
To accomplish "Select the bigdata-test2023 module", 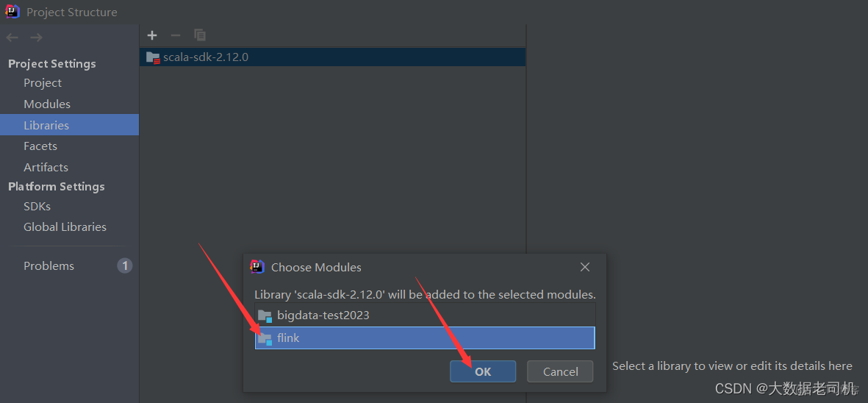I will point(323,315).
